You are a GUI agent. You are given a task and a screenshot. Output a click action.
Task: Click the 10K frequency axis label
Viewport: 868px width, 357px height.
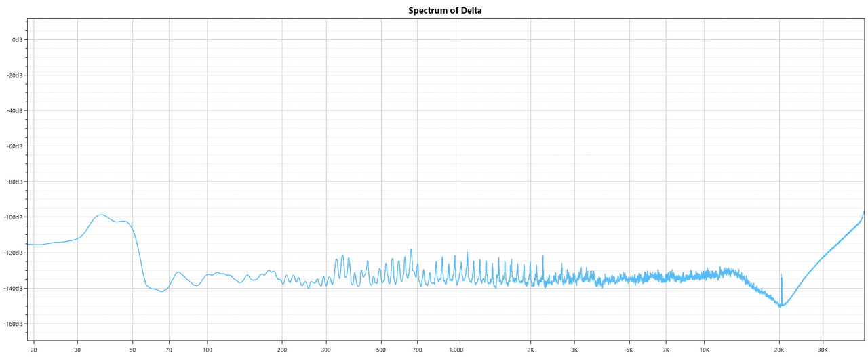coord(705,351)
